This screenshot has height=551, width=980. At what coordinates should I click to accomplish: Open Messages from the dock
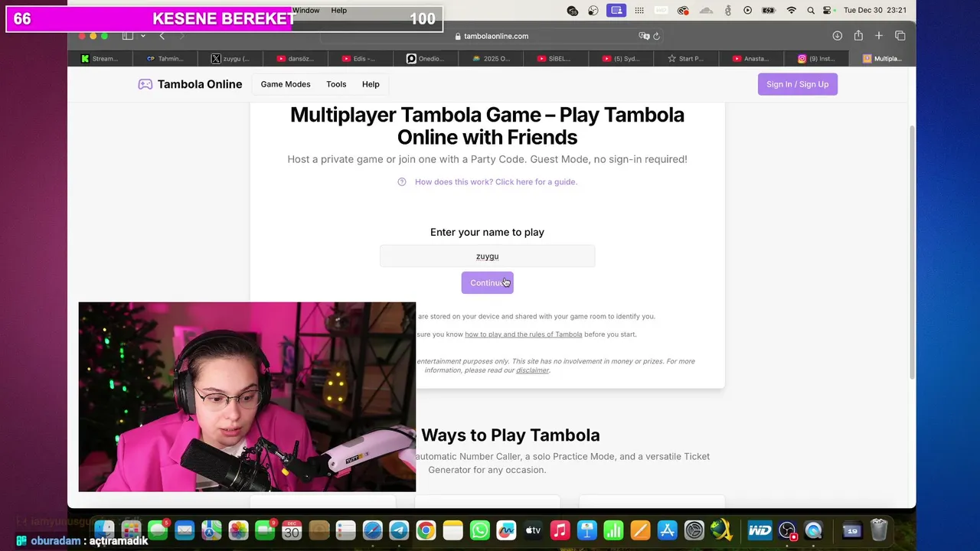coord(158,530)
